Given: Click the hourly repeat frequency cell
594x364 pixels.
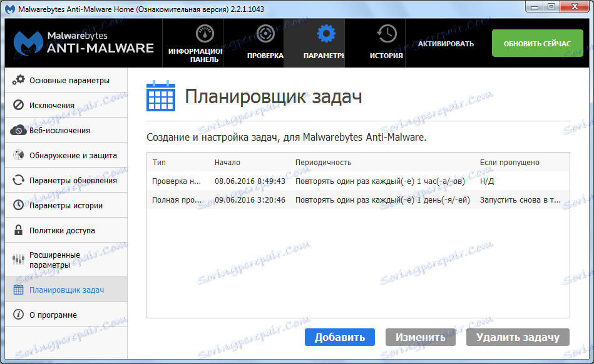Looking at the screenshot, I should click(x=380, y=181).
